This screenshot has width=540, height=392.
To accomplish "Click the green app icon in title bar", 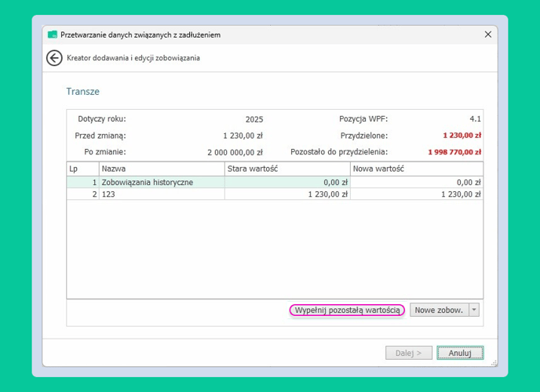I will [x=53, y=34].
